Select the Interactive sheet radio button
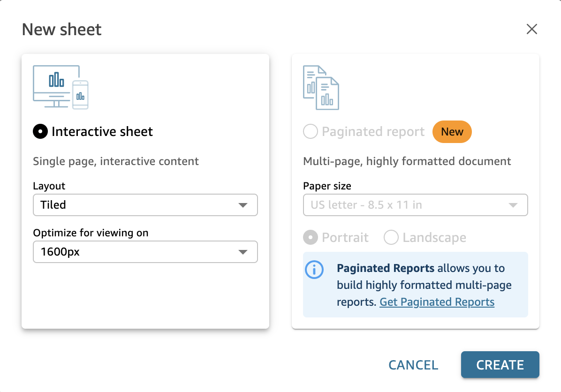The width and height of the screenshot is (561, 392). pyautogui.click(x=40, y=131)
